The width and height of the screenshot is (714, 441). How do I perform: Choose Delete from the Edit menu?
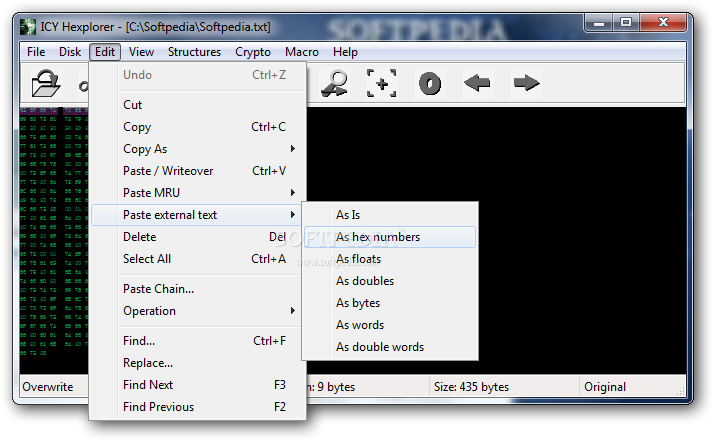[x=197, y=237]
